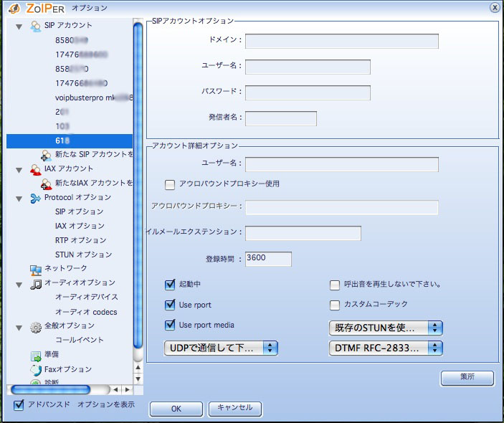Select the voipbusterpro account row
The height and width of the screenshot is (423, 504).
tap(93, 98)
